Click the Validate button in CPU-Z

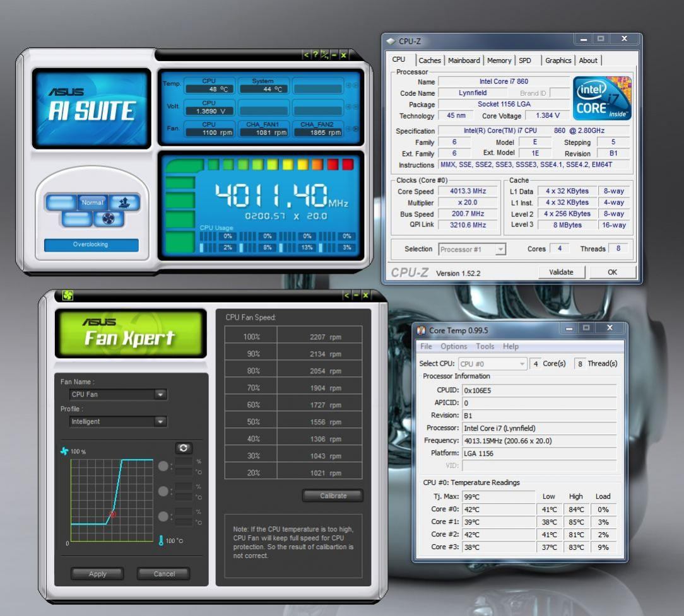coord(561,272)
